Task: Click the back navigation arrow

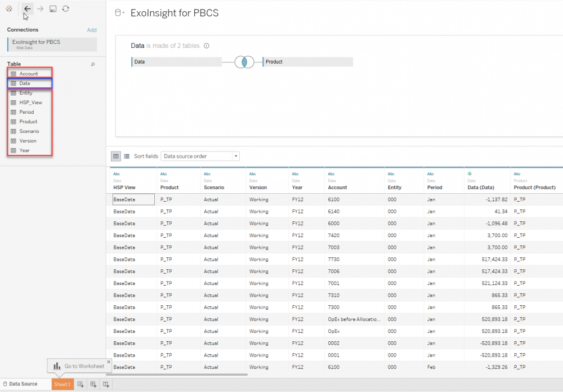Action: (27, 9)
